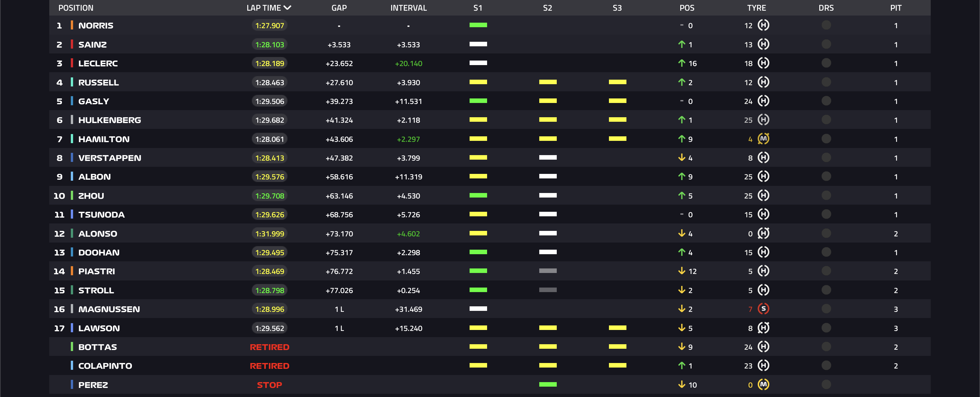Click Bottas's RETIRED status
The image size is (980, 397).
tap(269, 347)
